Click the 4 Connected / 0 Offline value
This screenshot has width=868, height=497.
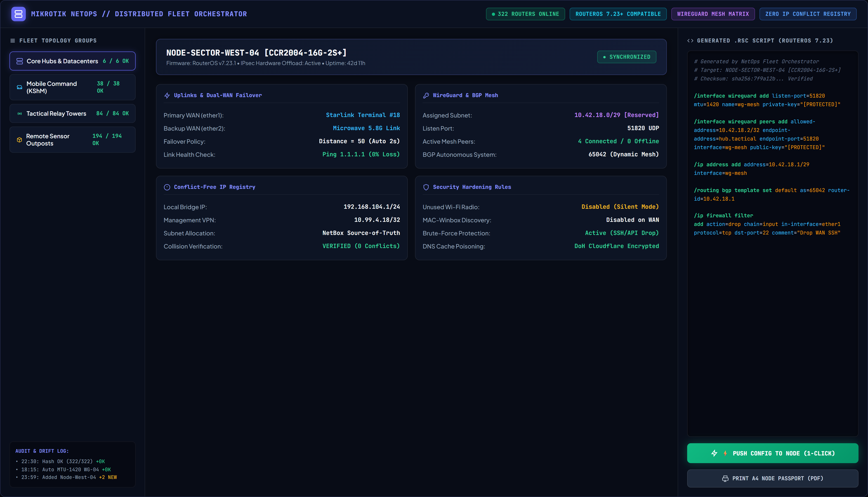pos(618,141)
